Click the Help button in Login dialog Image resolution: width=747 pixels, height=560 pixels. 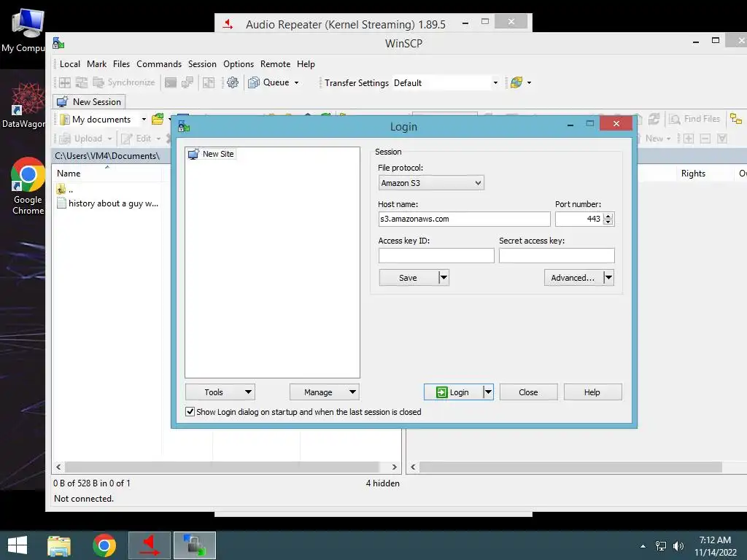coord(592,392)
